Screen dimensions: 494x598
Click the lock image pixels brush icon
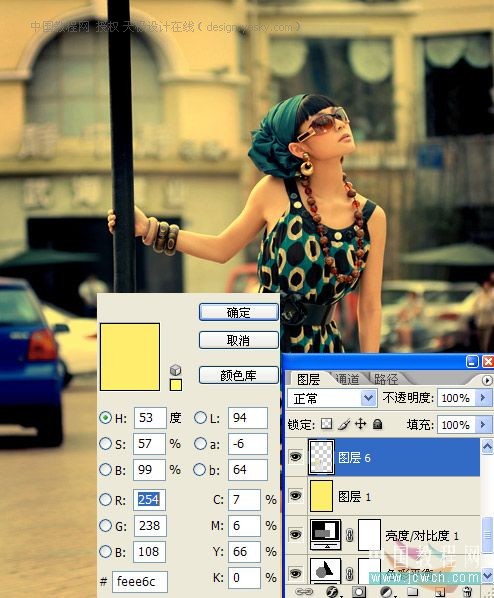tap(344, 424)
